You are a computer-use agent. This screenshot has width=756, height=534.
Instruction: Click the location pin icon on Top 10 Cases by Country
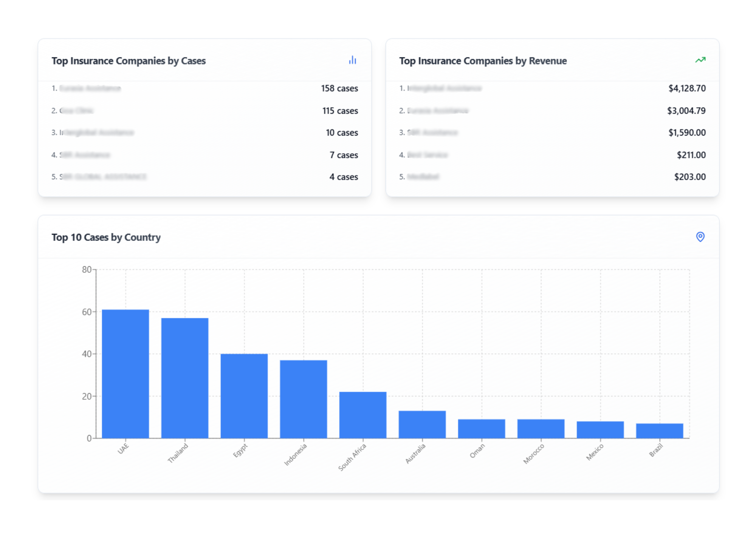click(700, 237)
